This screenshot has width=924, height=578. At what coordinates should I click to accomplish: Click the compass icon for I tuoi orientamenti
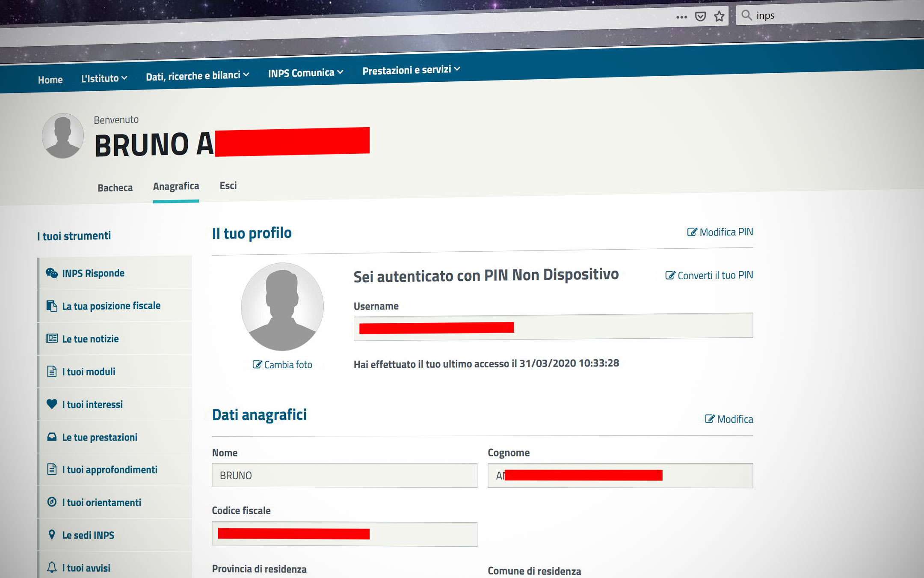(x=52, y=502)
